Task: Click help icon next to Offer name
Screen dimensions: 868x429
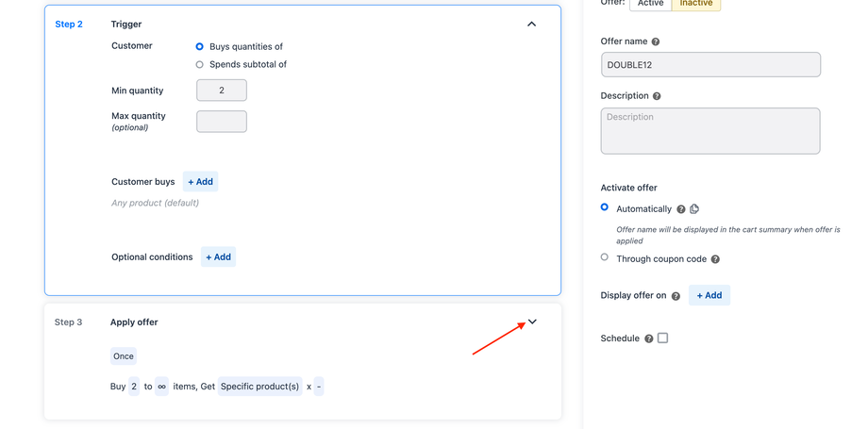Action: [656, 42]
